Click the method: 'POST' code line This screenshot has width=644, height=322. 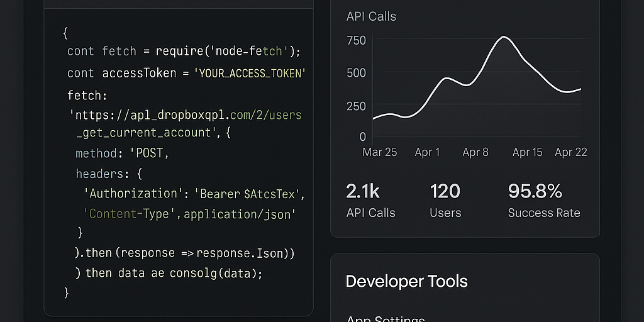pos(122,153)
